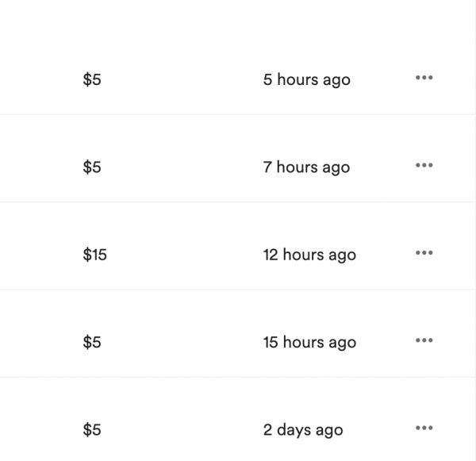Click the "12 hours ago" timestamp
This screenshot has width=476, height=461.
pos(309,255)
